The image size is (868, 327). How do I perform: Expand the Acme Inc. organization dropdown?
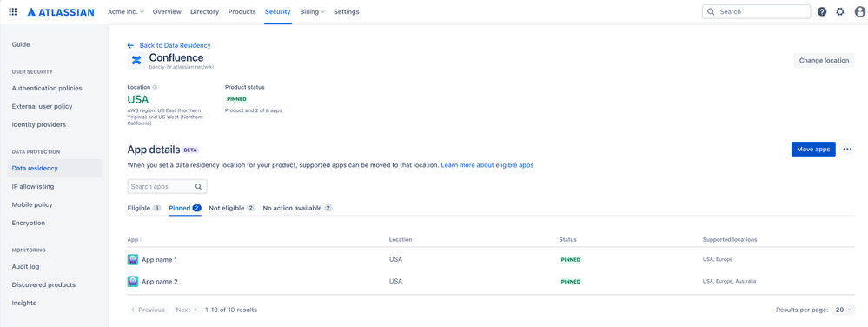coord(126,11)
